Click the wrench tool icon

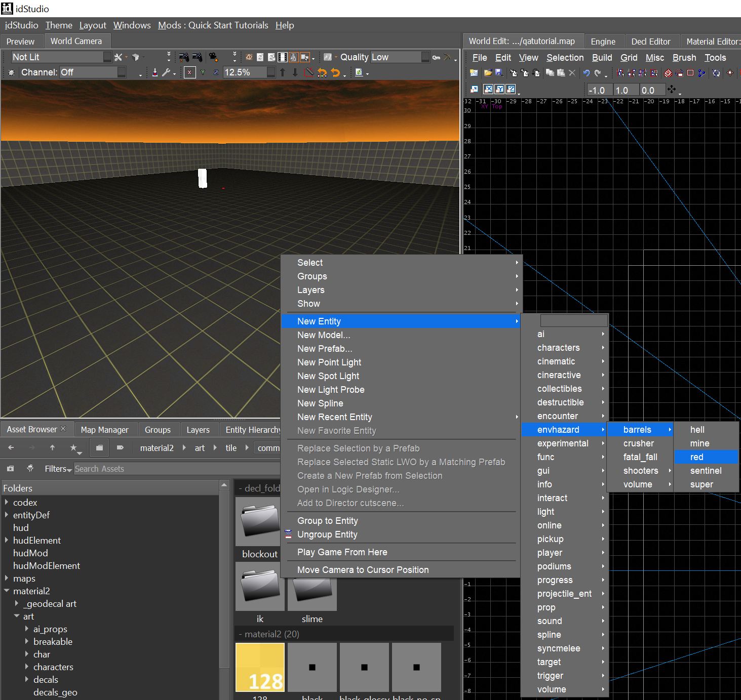[x=166, y=72]
